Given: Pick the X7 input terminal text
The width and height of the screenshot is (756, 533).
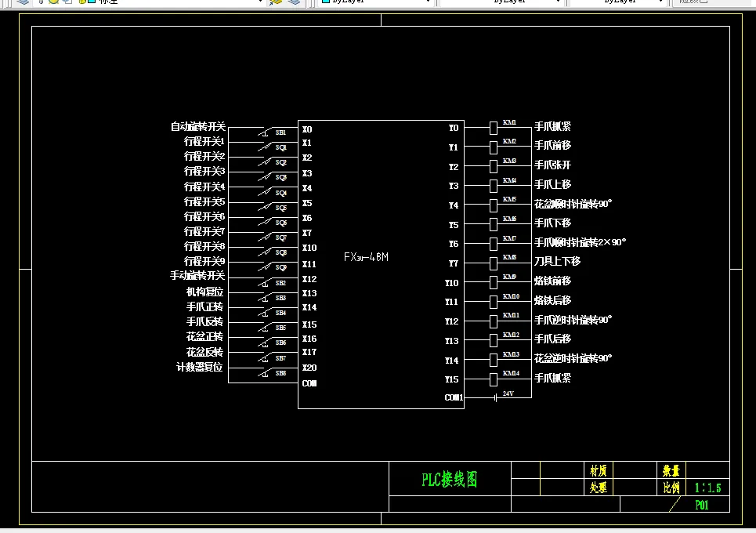Looking at the screenshot, I should pos(307,233).
